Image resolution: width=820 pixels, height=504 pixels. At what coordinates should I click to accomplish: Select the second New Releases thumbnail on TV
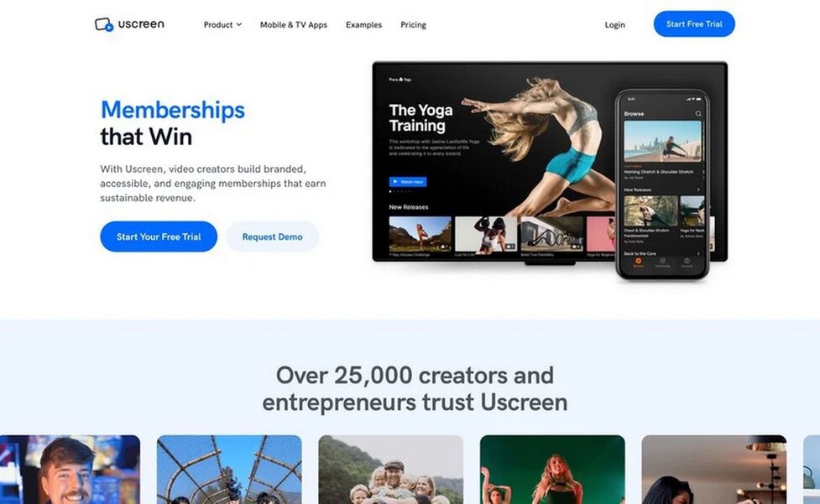(486, 234)
